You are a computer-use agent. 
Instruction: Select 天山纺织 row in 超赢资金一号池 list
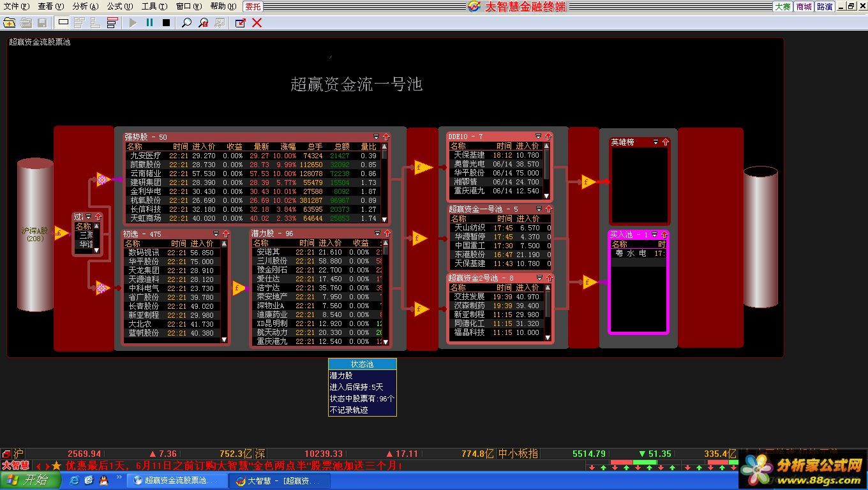coord(499,228)
